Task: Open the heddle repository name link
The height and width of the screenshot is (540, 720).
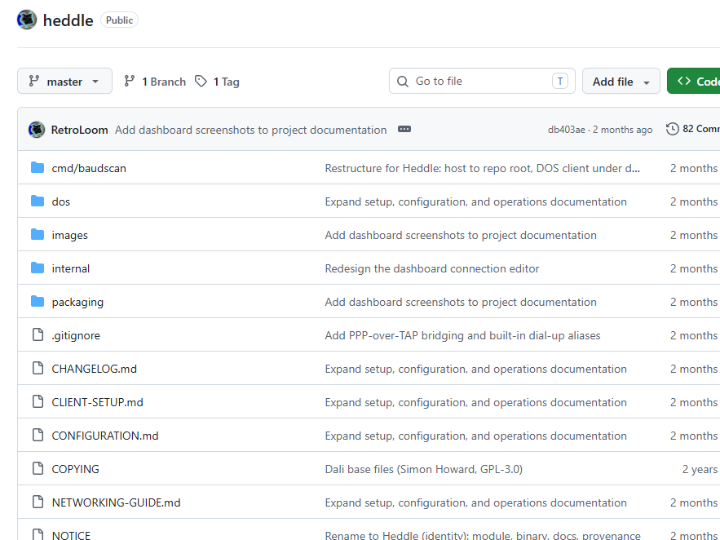Action: pyautogui.click(x=68, y=20)
